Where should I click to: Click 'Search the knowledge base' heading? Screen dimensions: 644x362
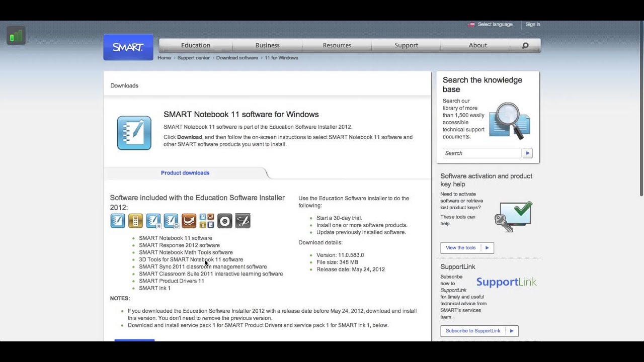tap(482, 84)
